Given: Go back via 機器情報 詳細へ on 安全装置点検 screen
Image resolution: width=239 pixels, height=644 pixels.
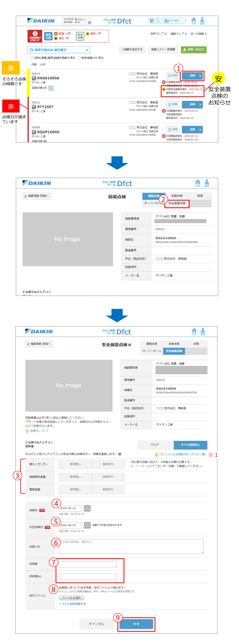Looking at the screenshot, I should tap(39, 344).
